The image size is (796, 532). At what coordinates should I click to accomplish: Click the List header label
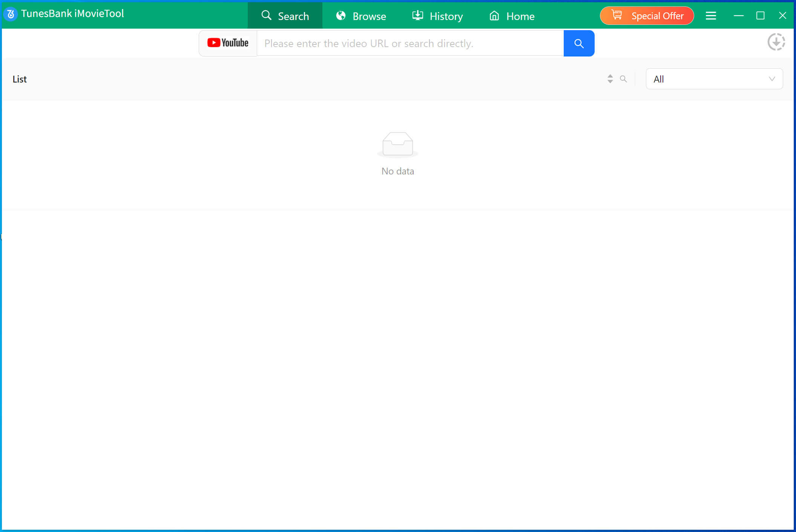(20, 79)
